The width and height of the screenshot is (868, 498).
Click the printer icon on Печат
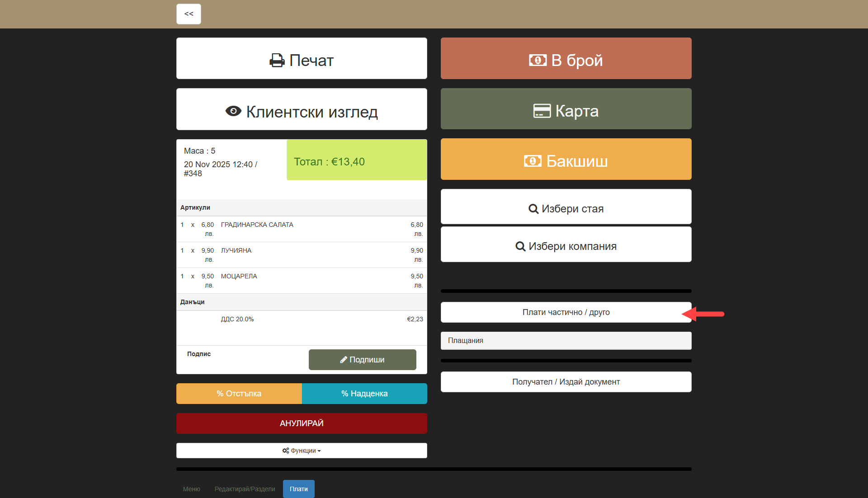tap(277, 60)
